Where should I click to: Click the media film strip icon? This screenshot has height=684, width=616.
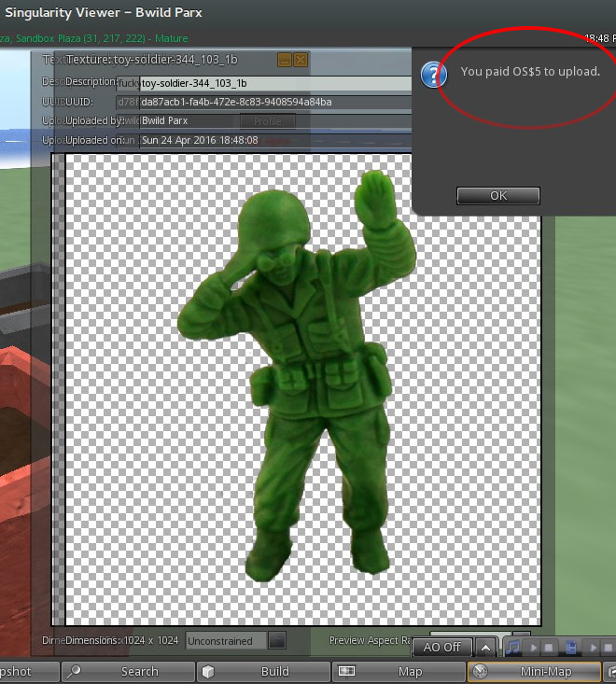coord(571,648)
